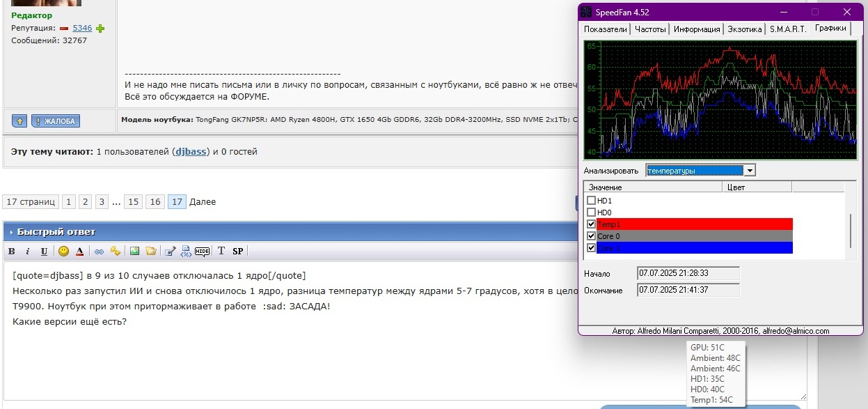
Task: Click 'Temp1: 54C' tooltip entry
Action: [x=711, y=400]
